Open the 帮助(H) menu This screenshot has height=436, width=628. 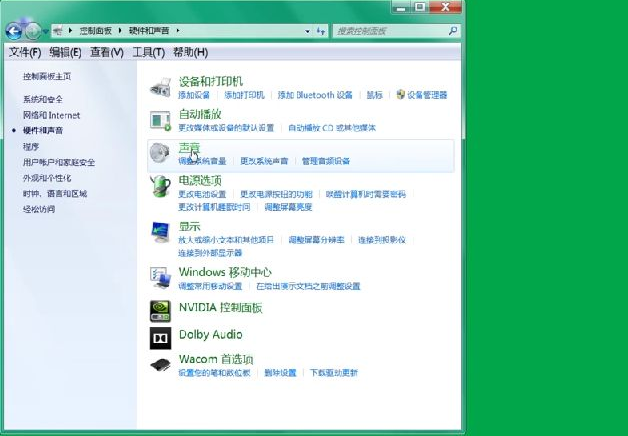[x=190, y=52]
